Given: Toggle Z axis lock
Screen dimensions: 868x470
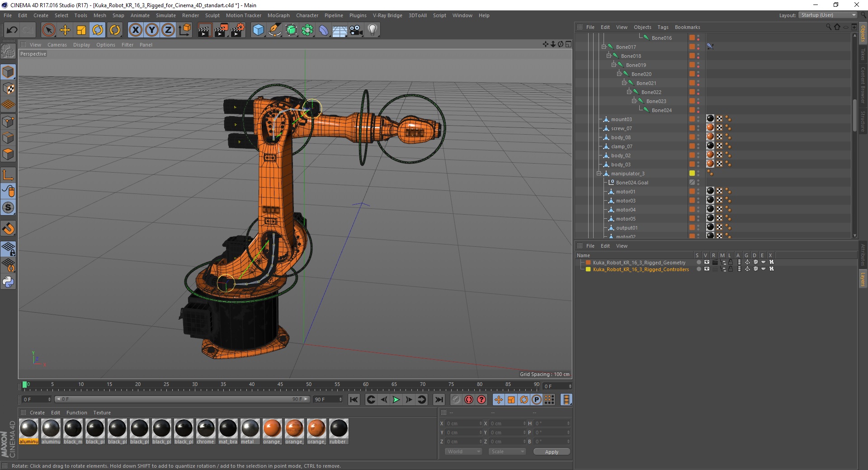Looking at the screenshot, I should point(168,30).
